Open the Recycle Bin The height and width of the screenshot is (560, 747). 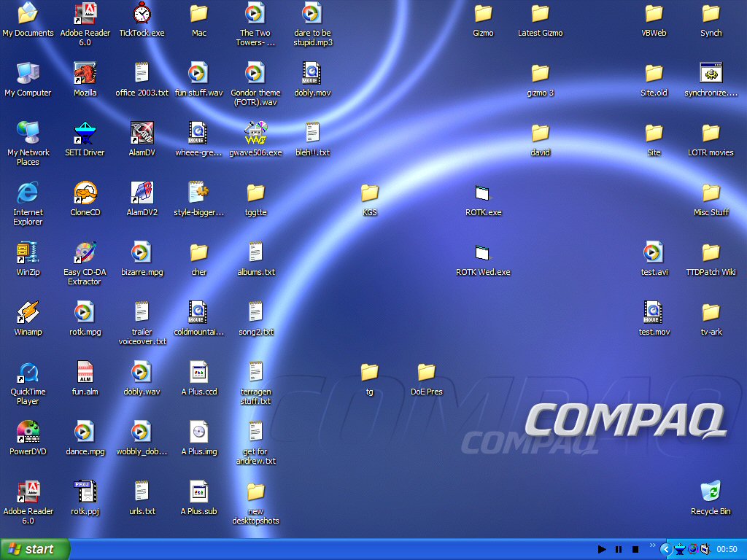(x=710, y=492)
